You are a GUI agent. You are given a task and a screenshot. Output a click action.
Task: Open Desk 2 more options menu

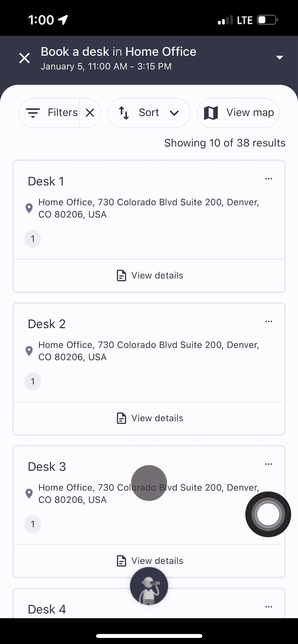(269, 321)
